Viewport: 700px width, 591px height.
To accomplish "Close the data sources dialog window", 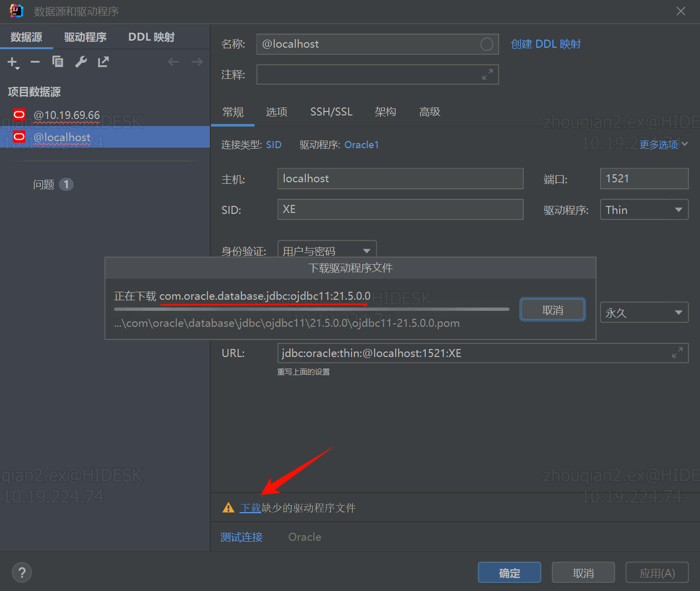I will 681,11.
